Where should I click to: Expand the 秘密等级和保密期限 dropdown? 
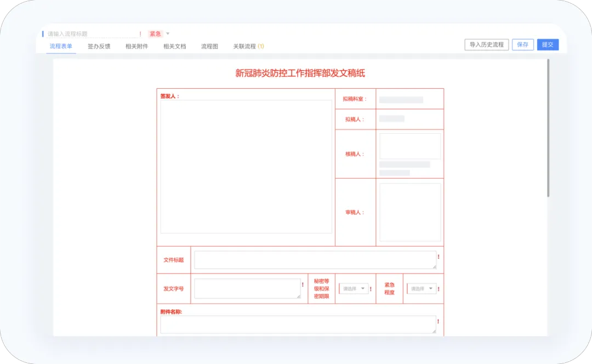click(x=354, y=289)
